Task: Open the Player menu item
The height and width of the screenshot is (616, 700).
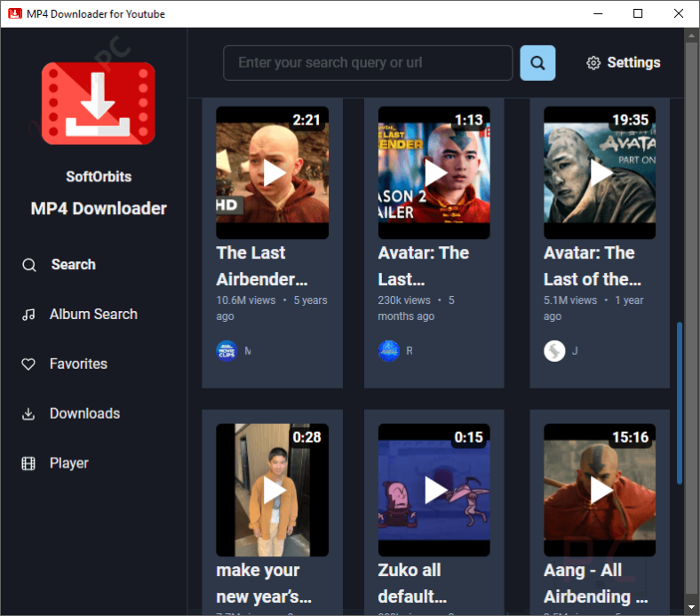Action: click(69, 463)
